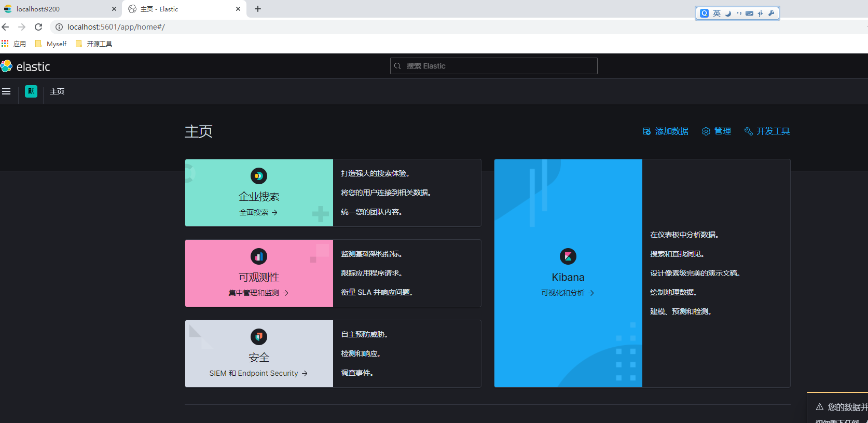Image resolution: width=868 pixels, height=423 pixels.
Task: Click the elastic logo in header
Action: click(x=25, y=66)
